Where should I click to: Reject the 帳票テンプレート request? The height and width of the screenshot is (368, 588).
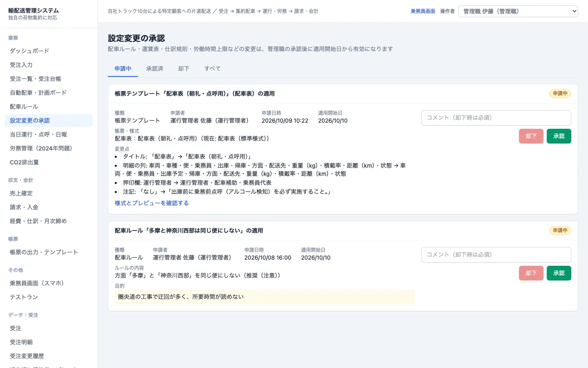coord(531,136)
